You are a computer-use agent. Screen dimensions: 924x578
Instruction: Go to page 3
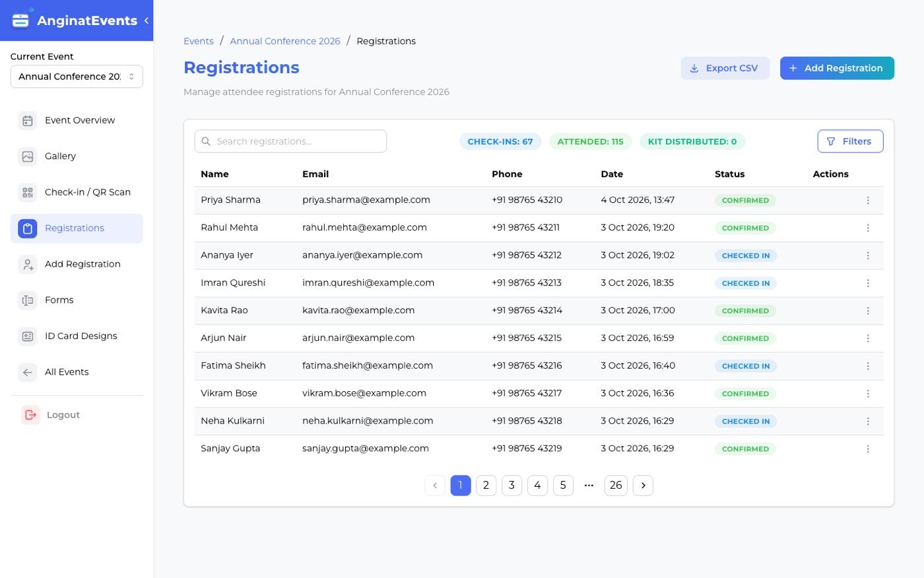pyautogui.click(x=511, y=486)
